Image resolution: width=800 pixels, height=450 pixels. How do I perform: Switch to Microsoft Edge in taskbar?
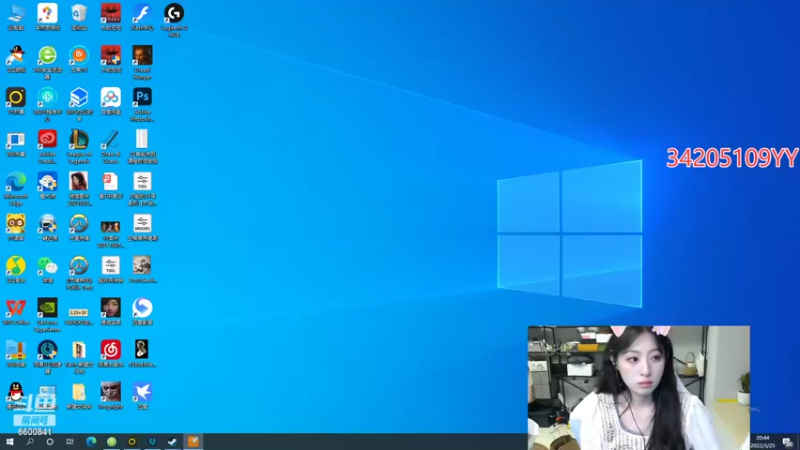click(x=91, y=442)
